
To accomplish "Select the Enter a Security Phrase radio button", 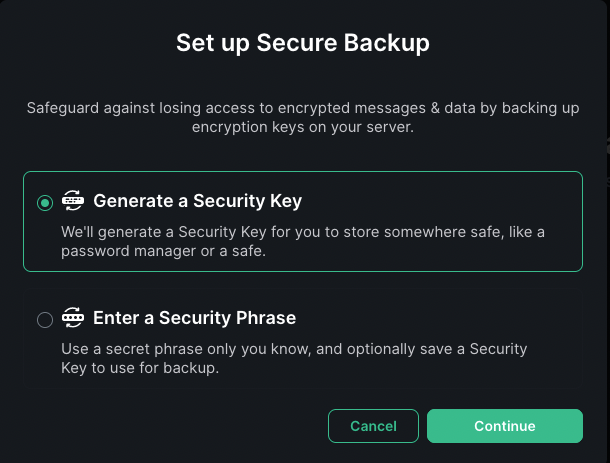I will 45,320.
